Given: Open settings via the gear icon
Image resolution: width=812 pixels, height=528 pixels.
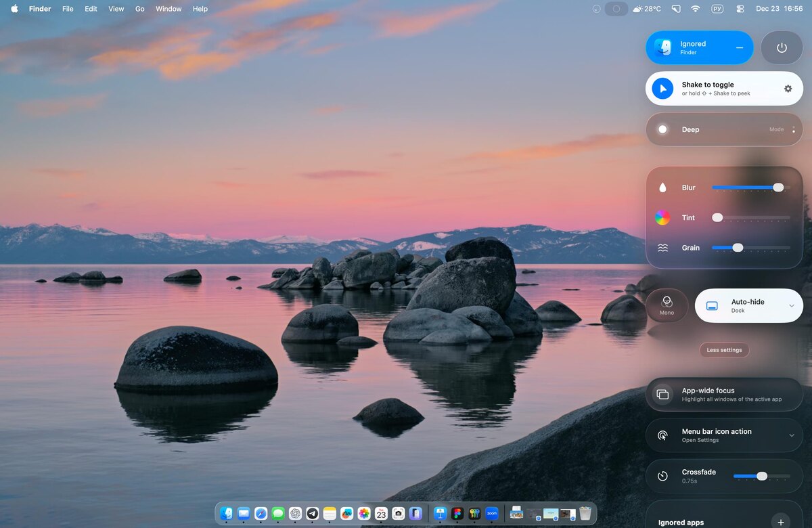Looking at the screenshot, I should tap(788, 89).
